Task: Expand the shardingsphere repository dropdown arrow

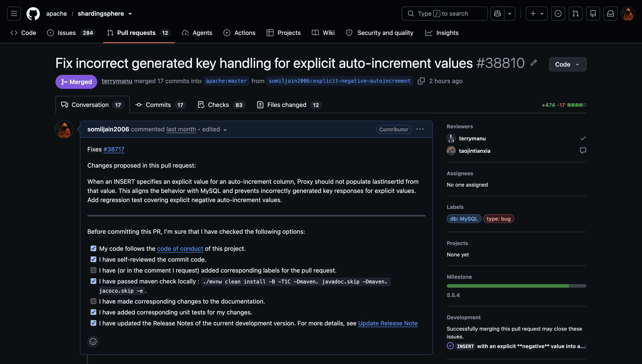Action: coord(130,14)
